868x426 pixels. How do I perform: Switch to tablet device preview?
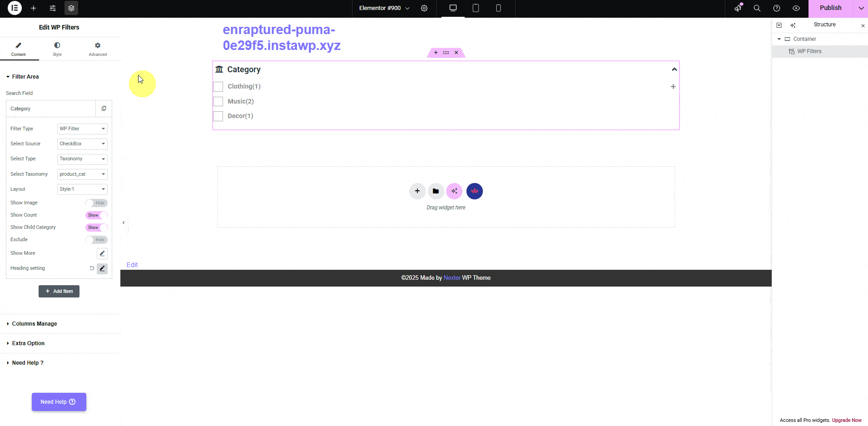point(476,8)
